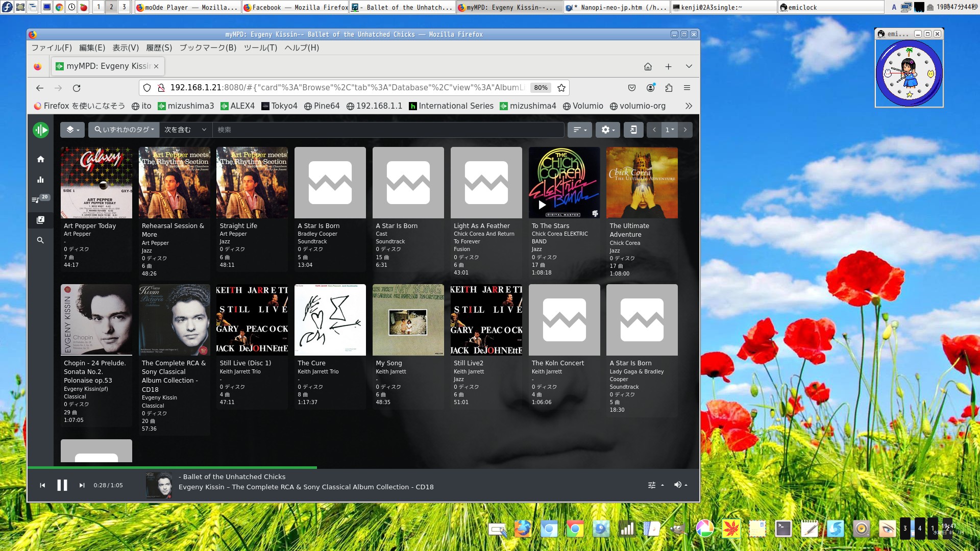The image size is (980, 551).
Task: Click in the 検索 search field
Action: pyautogui.click(x=388, y=130)
